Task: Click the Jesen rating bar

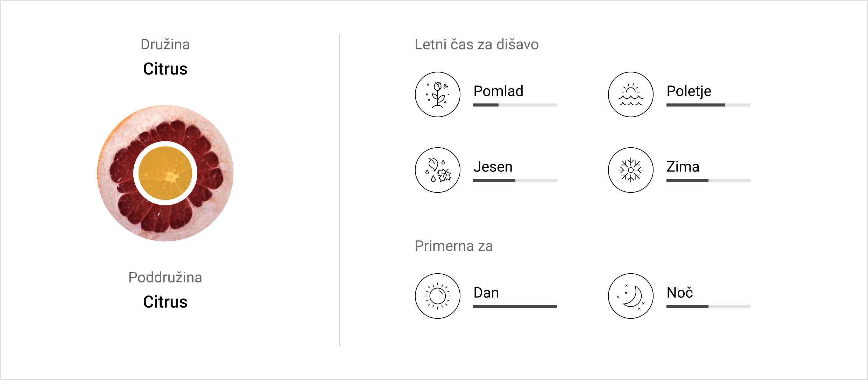Action: pyautogui.click(x=515, y=181)
